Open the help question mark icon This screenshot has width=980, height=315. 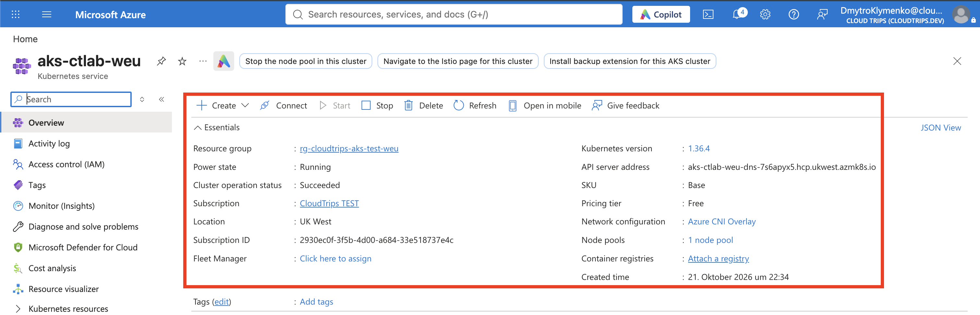794,15
